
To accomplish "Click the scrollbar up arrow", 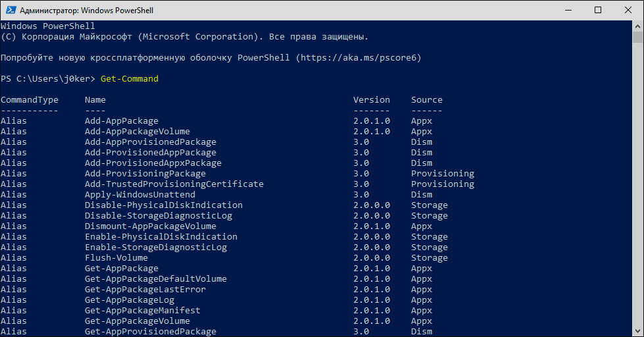I will [x=638, y=26].
